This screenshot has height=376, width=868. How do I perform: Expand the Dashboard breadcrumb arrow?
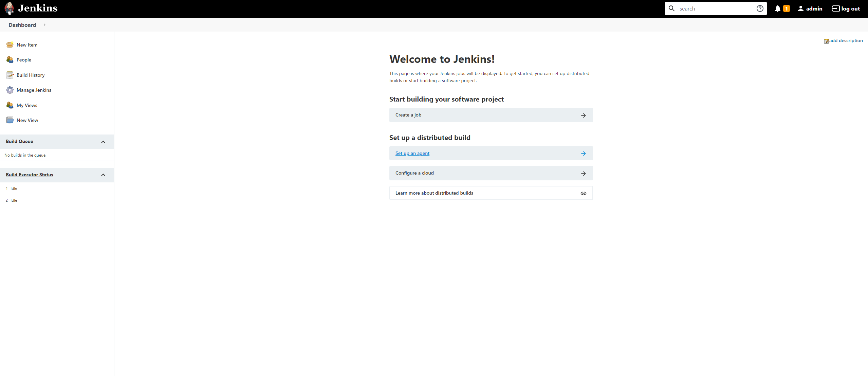44,25
